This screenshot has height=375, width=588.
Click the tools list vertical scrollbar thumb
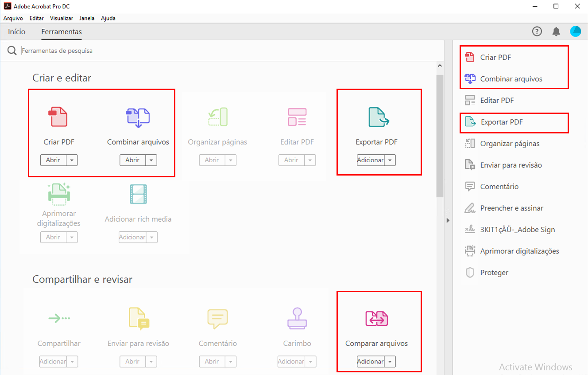(440, 135)
